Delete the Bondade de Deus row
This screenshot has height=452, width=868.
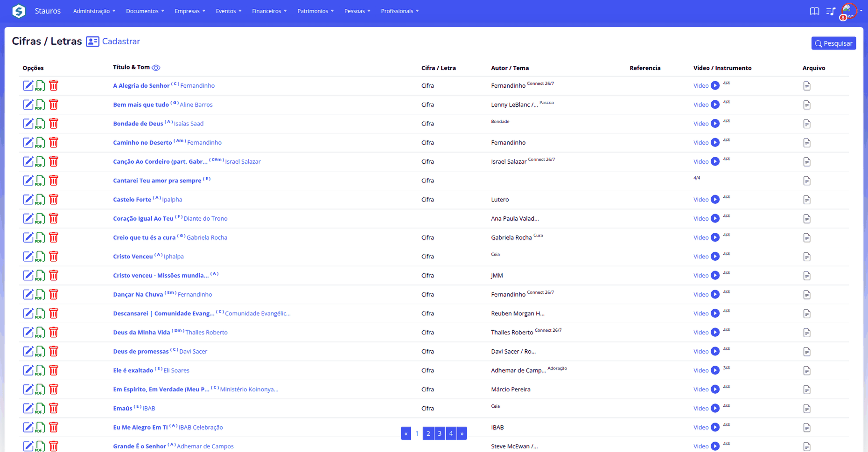[x=54, y=124]
